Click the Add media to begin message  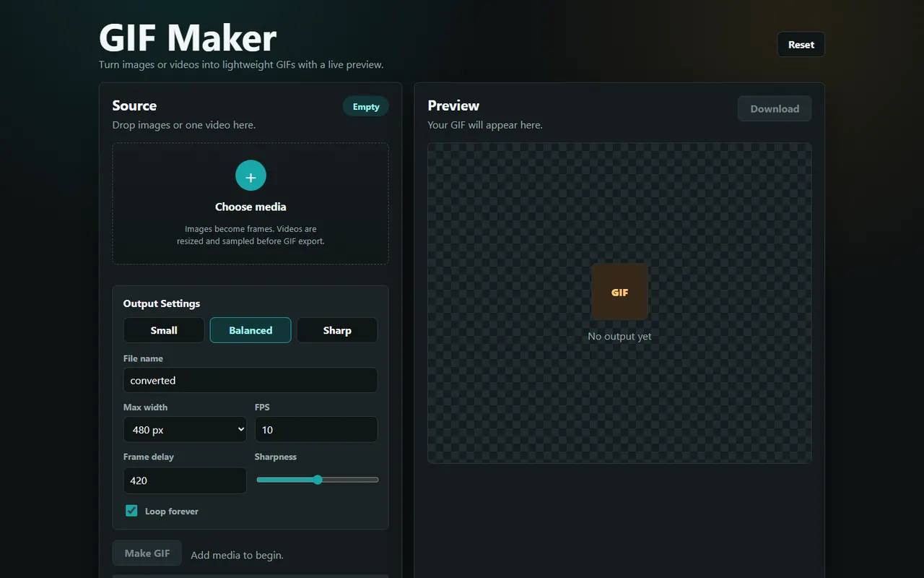[237, 556]
